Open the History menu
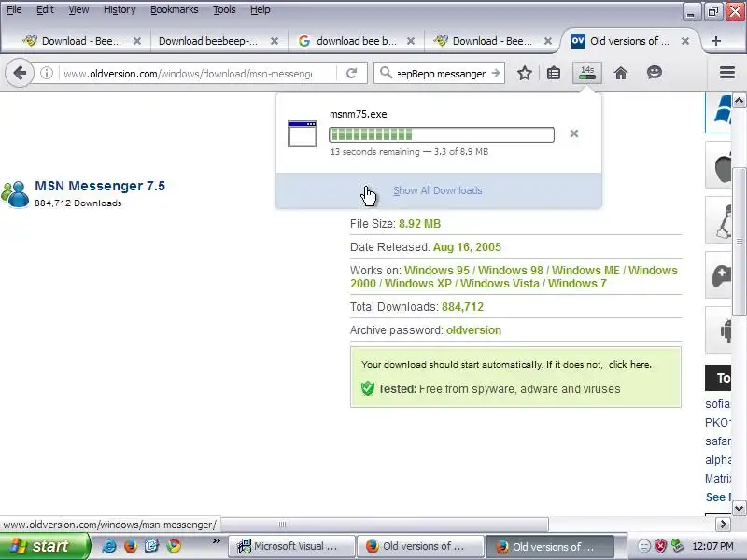 tap(120, 9)
